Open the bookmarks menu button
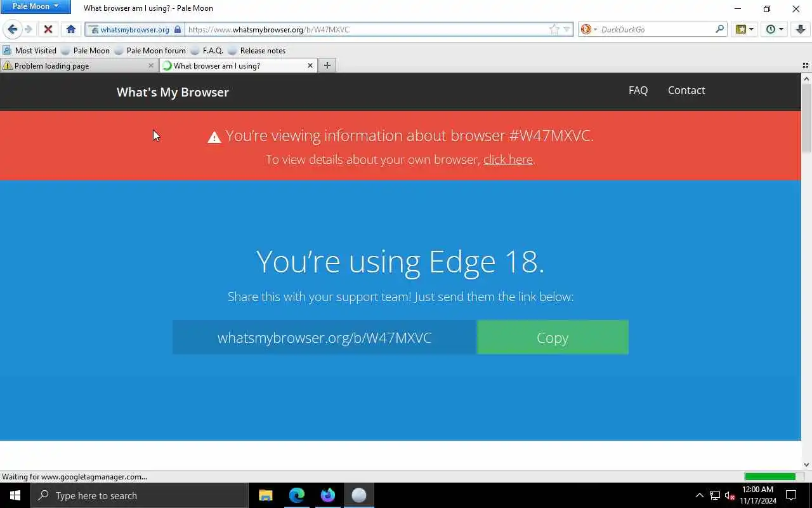This screenshot has height=508, width=812. click(744, 29)
